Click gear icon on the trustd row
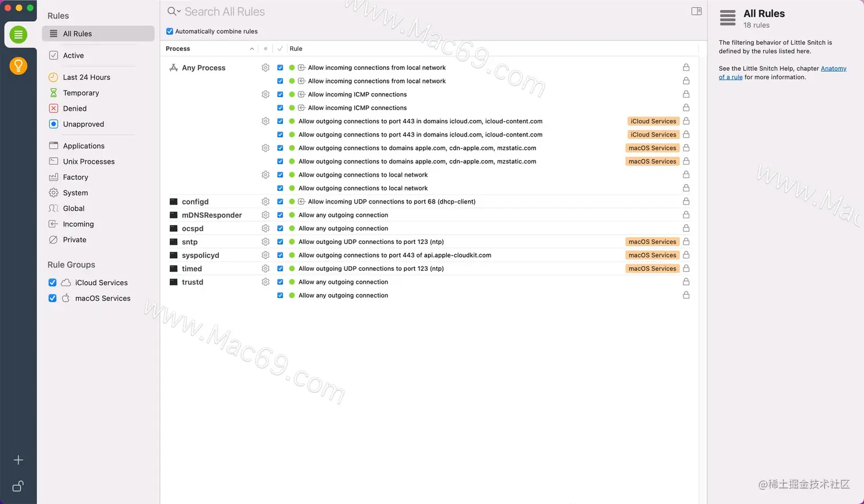 pos(266,282)
